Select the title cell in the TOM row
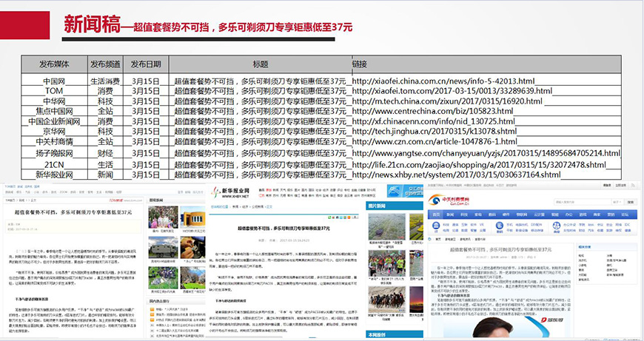This screenshot has height=341, width=644. 261,91
